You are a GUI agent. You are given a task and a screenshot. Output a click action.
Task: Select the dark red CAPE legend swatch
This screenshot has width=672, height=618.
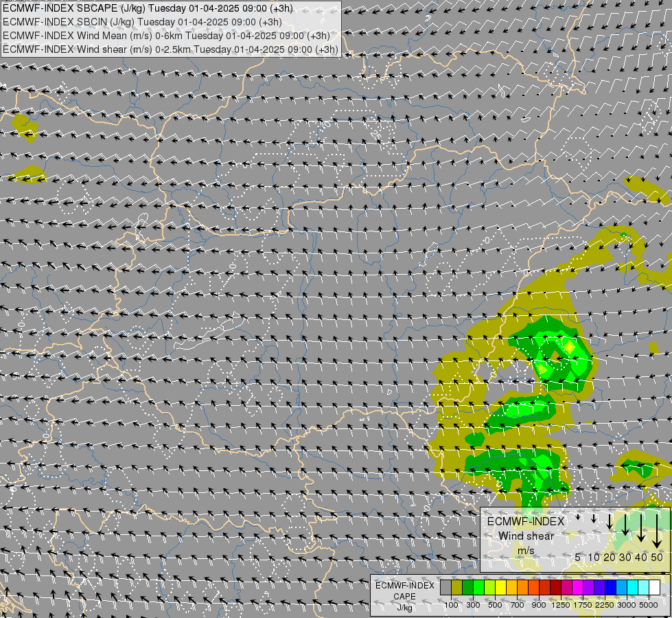(x=556, y=587)
